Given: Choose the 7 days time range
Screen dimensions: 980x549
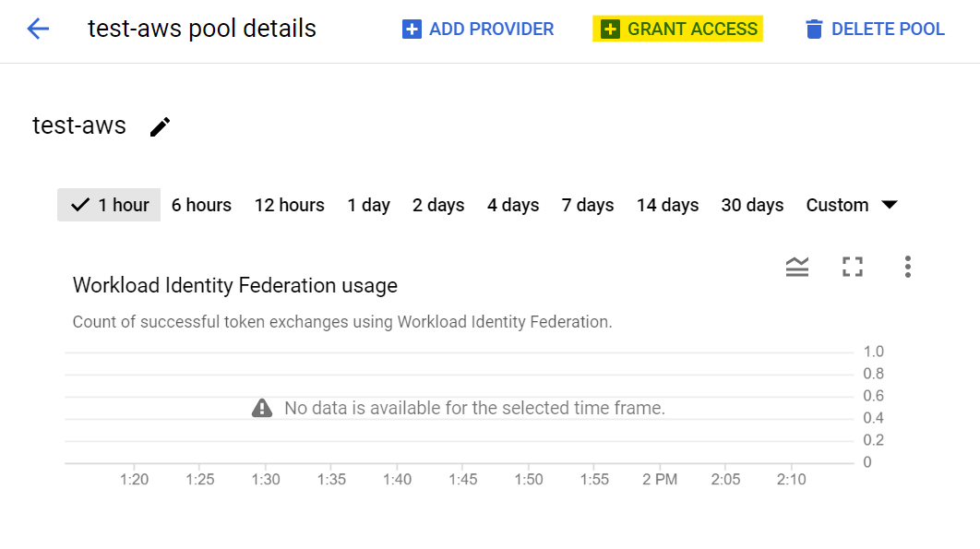Looking at the screenshot, I should click(588, 205).
